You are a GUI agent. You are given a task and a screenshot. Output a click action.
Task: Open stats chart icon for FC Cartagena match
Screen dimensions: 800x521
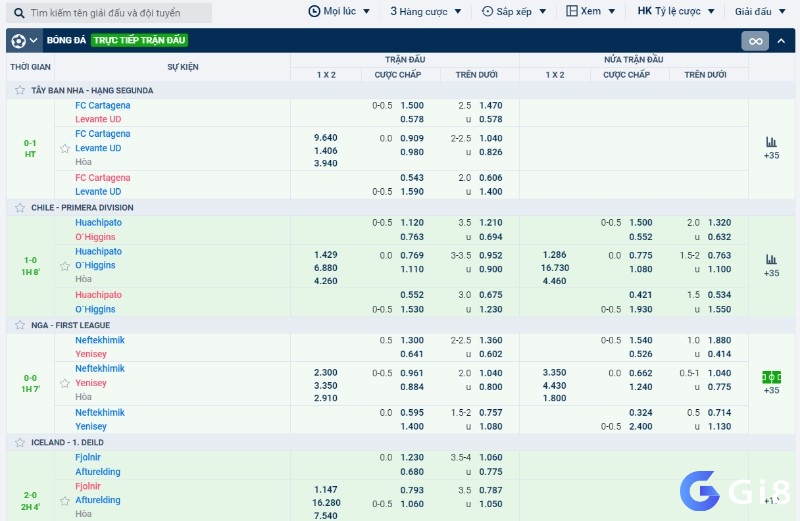[x=771, y=142]
